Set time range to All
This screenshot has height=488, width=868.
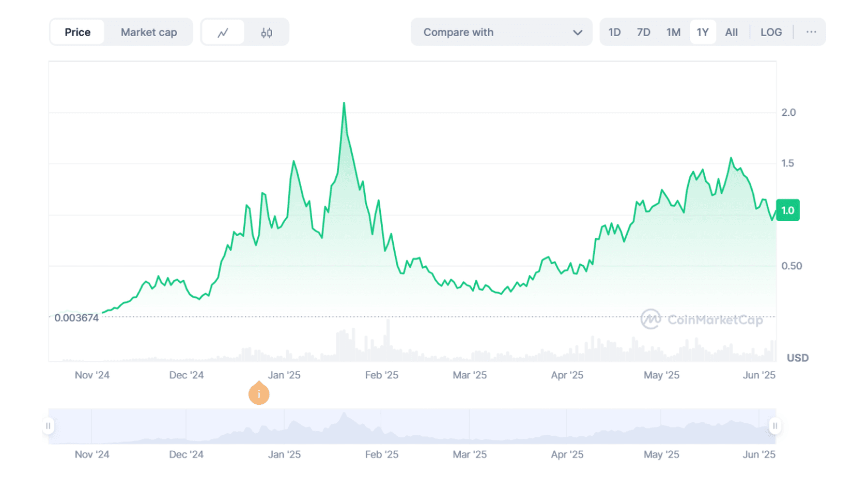tap(731, 32)
